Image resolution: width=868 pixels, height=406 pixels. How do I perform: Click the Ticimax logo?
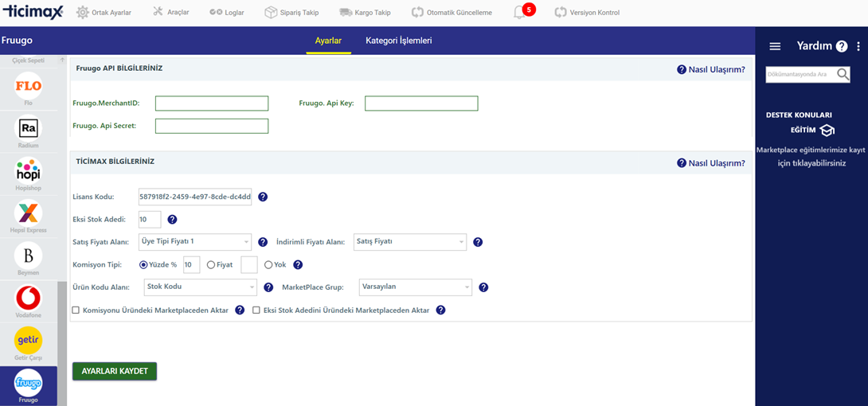33,12
